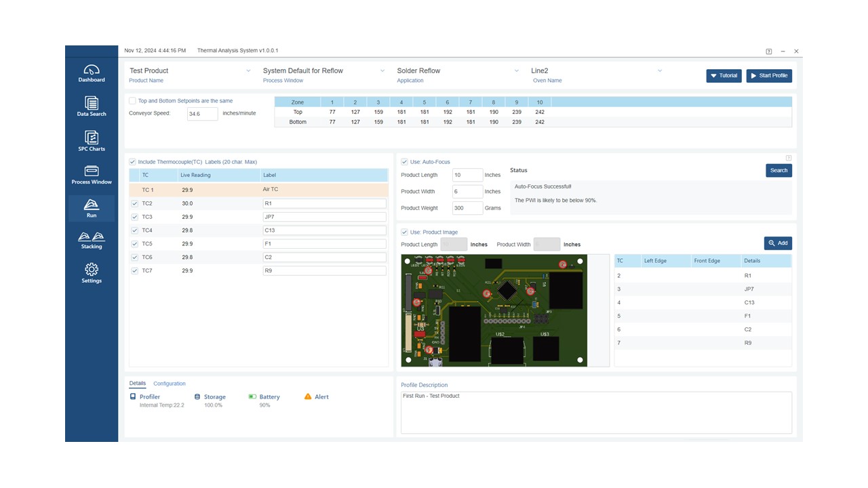Click the Search button in Status
Viewport: 868px width, 488px height.
click(x=778, y=170)
